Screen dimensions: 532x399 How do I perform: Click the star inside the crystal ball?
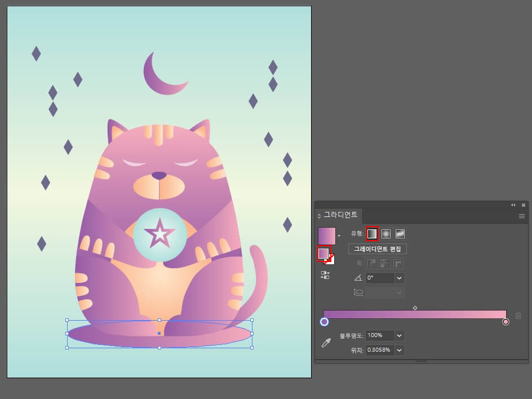pos(160,233)
